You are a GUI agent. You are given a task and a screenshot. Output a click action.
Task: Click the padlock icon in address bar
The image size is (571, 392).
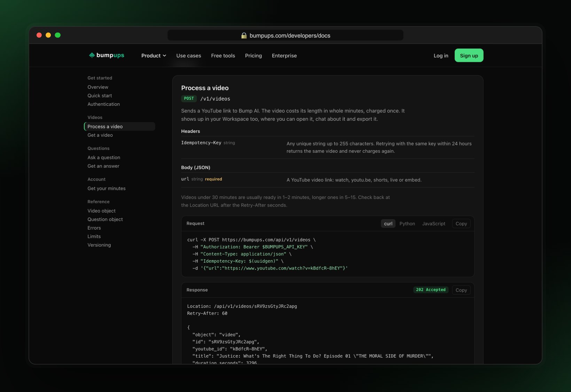click(244, 35)
